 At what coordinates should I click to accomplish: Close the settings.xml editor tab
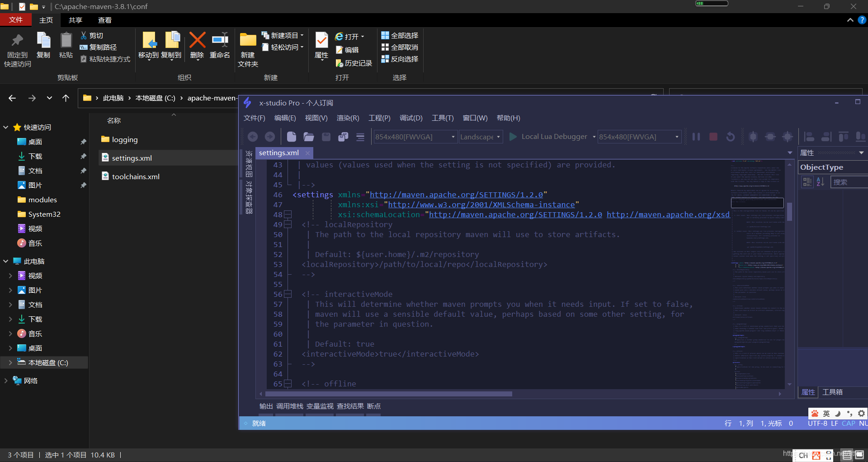click(307, 153)
